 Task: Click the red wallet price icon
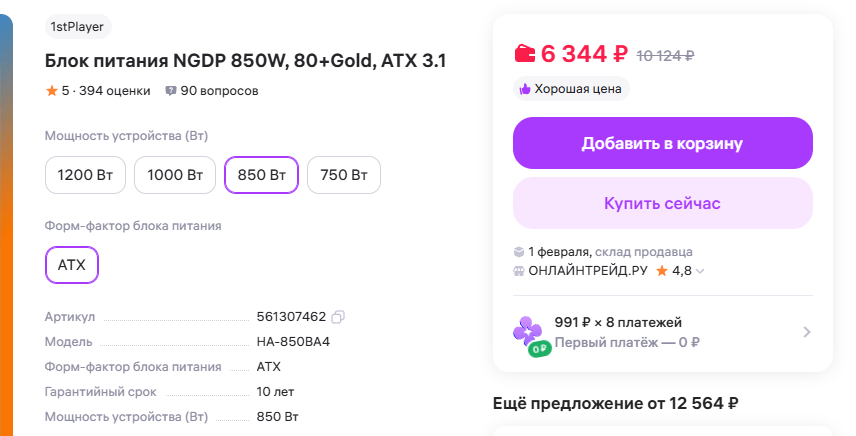point(525,53)
